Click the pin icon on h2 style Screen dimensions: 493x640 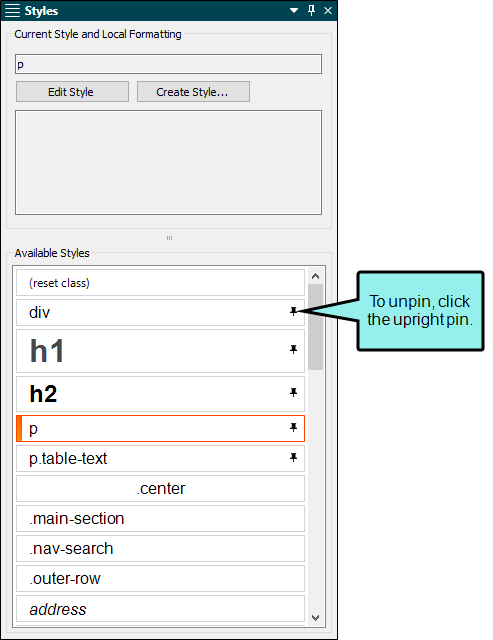293,393
